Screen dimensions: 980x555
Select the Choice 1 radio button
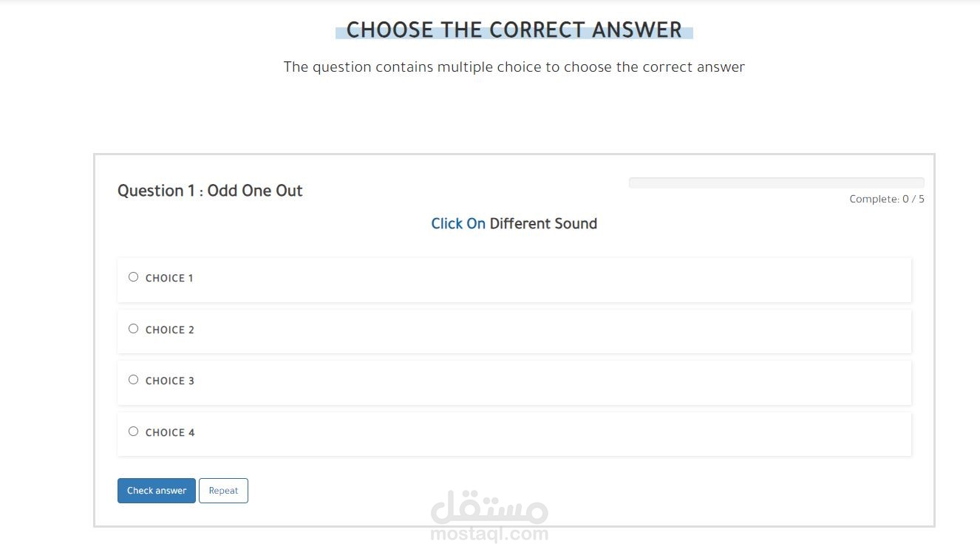133,277
